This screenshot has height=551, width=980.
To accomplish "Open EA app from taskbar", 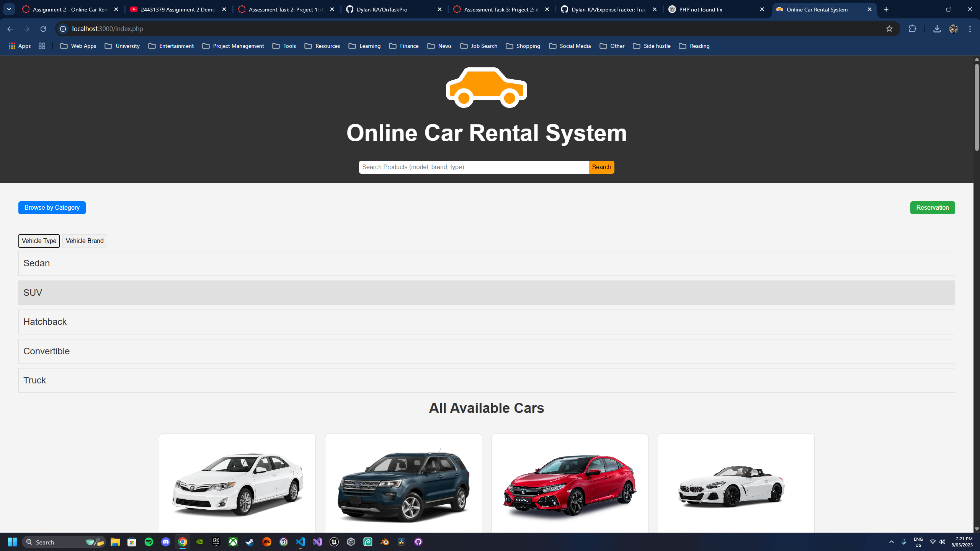I will click(267, 542).
